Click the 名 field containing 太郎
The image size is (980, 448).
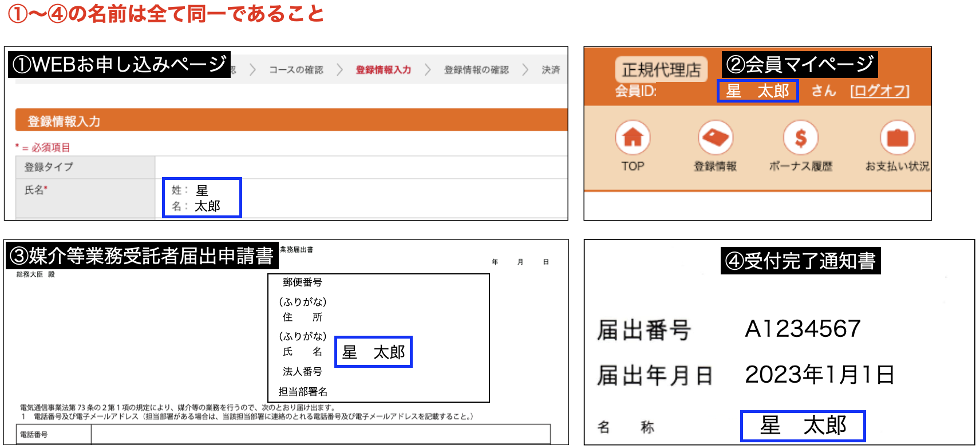coord(207,206)
